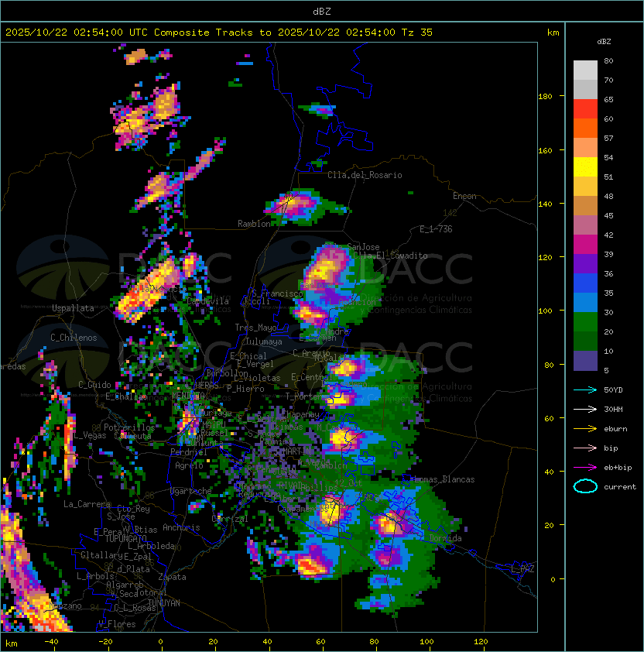Select the bright yellow 51-54 dBZ band
Image resolution: width=644 pixels, height=652 pixels.
(585, 167)
